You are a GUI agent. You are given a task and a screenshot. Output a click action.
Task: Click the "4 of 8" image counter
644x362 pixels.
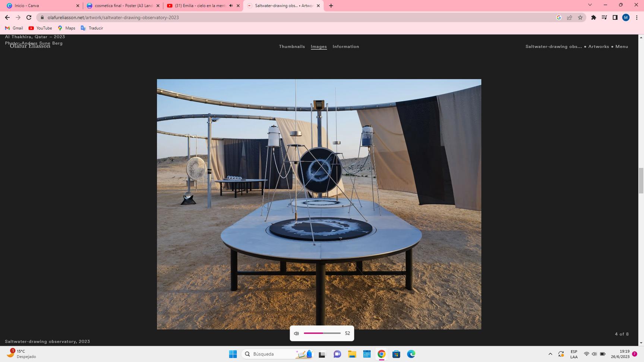(x=622, y=334)
